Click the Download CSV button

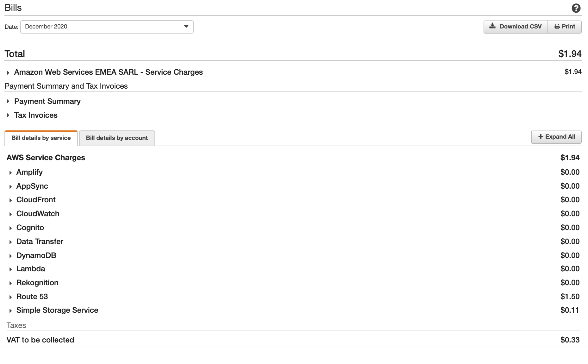pyautogui.click(x=516, y=27)
